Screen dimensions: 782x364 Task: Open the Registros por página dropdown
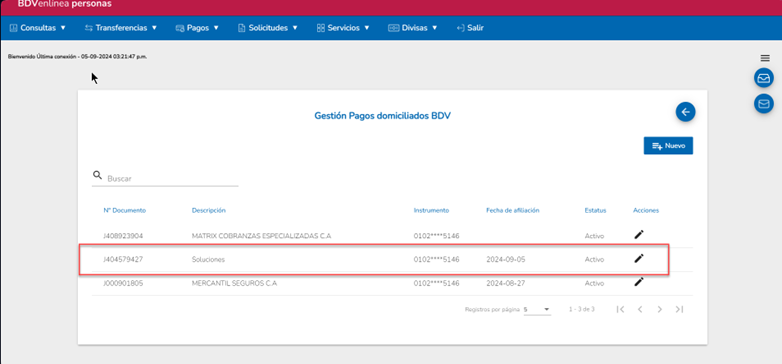click(537, 310)
